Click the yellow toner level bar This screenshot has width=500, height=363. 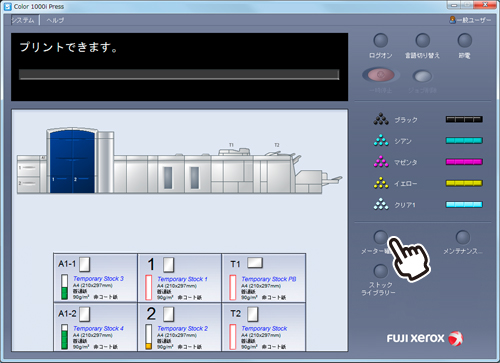coord(464,183)
